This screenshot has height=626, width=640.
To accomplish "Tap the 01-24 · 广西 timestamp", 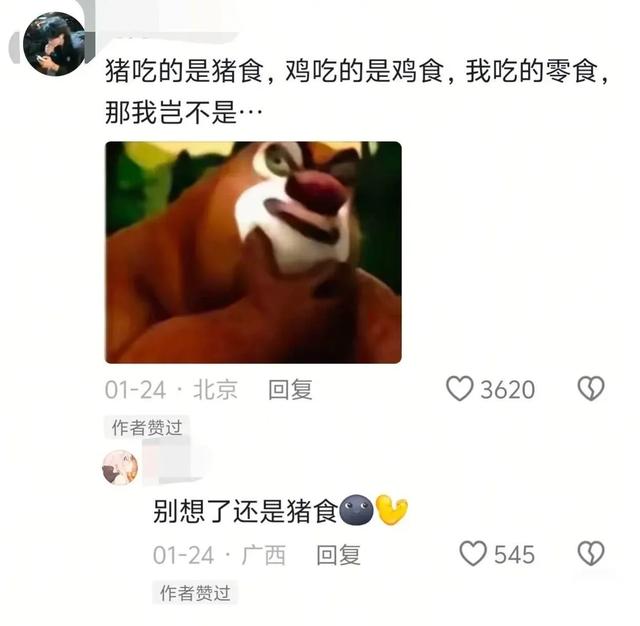I will click(219, 555).
